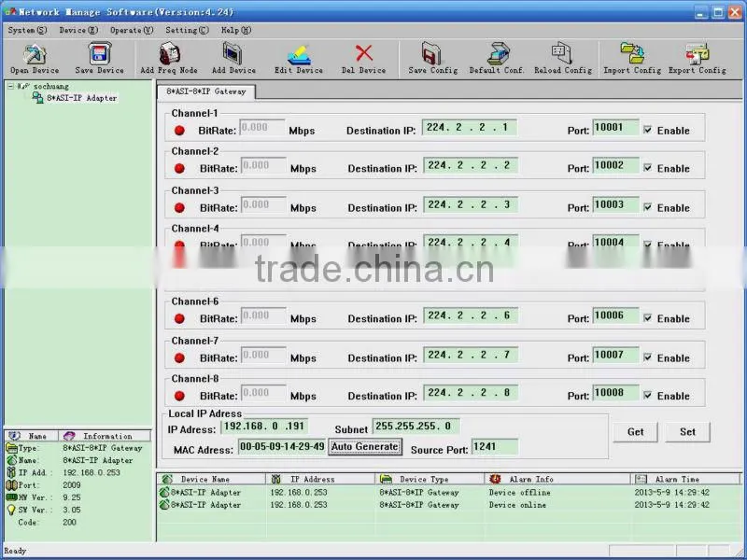Select the 8*ASI-IP Adapter tree node
The image size is (747, 560).
[x=81, y=98]
